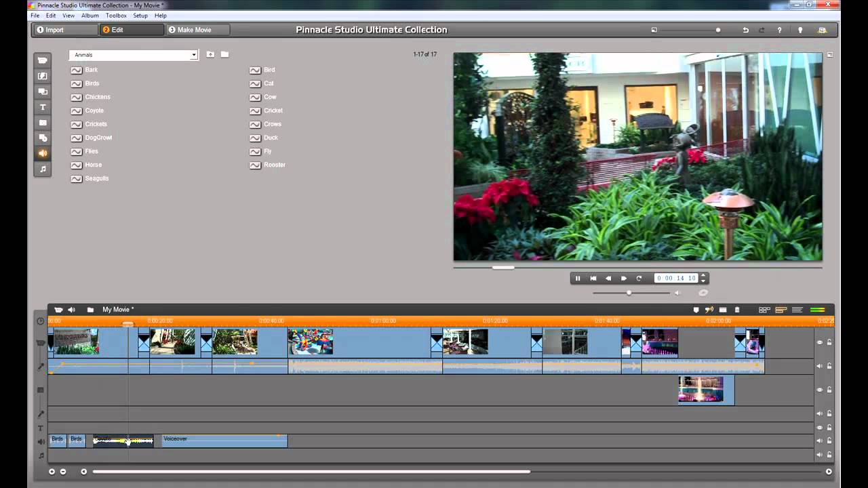868x488 pixels.
Task: Lock the main video track
Action: [x=829, y=342]
